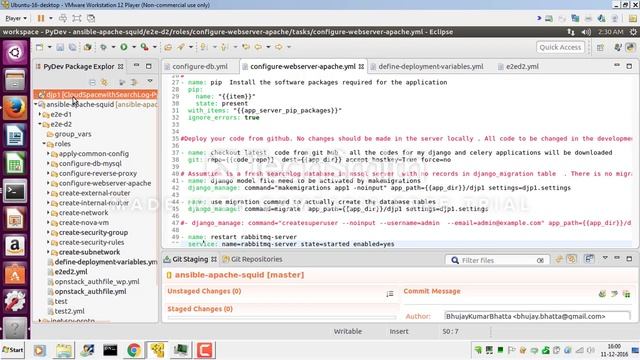
Task: Close the configure-webserver-apache.yml tab
Action: point(361,67)
